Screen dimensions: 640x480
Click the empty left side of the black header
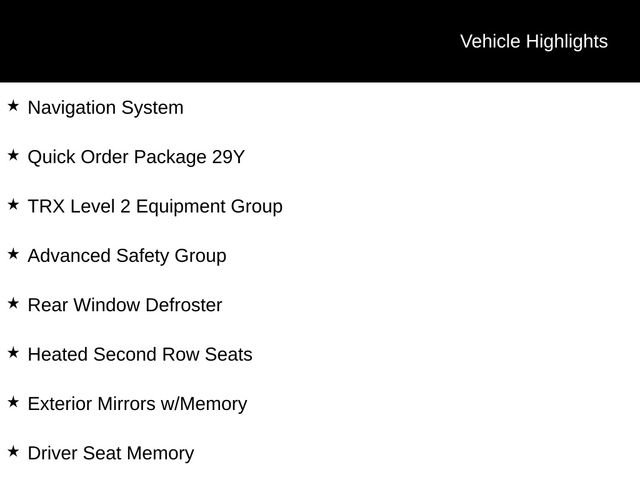click(x=150, y=41)
